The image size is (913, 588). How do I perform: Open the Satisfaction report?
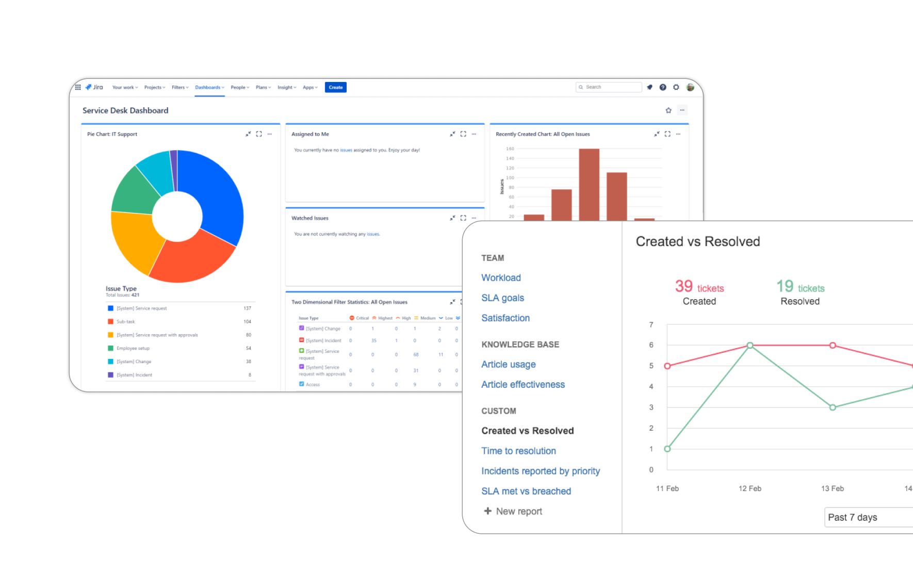click(506, 318)
